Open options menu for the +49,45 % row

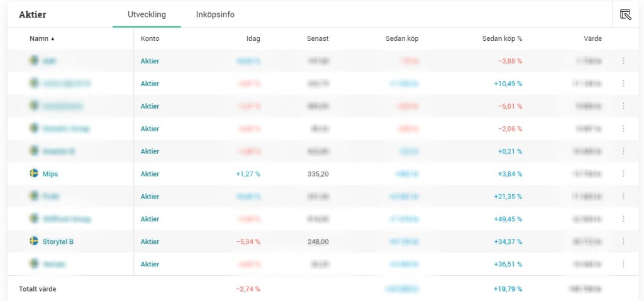pos(623,219)
